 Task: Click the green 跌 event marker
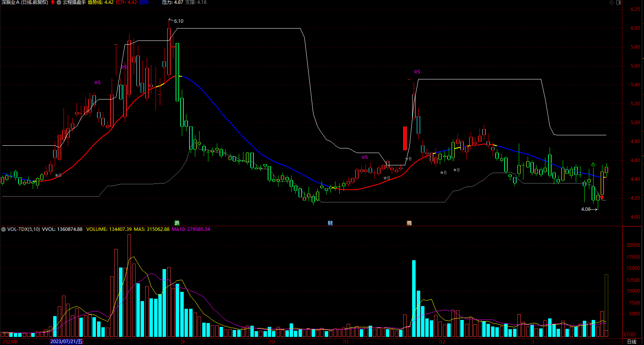177,223
